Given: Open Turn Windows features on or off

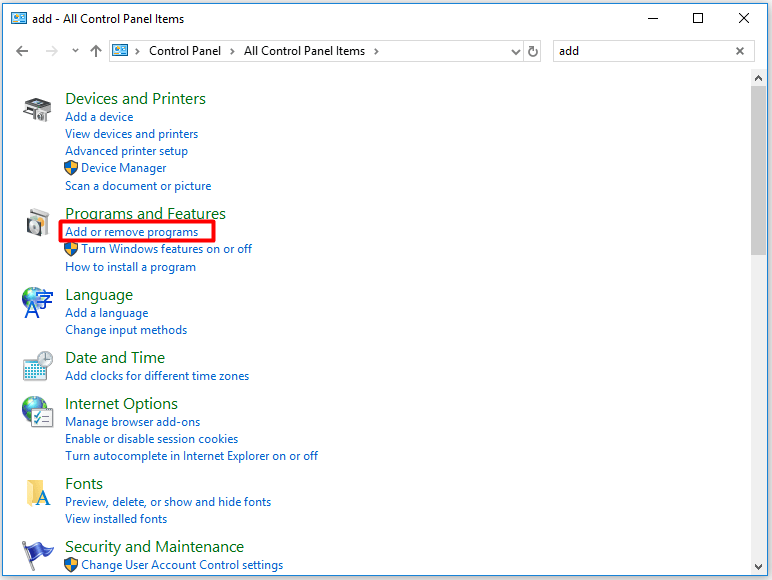Looking at the screenshot, I should pyautogui.click(x=166, y=249).
